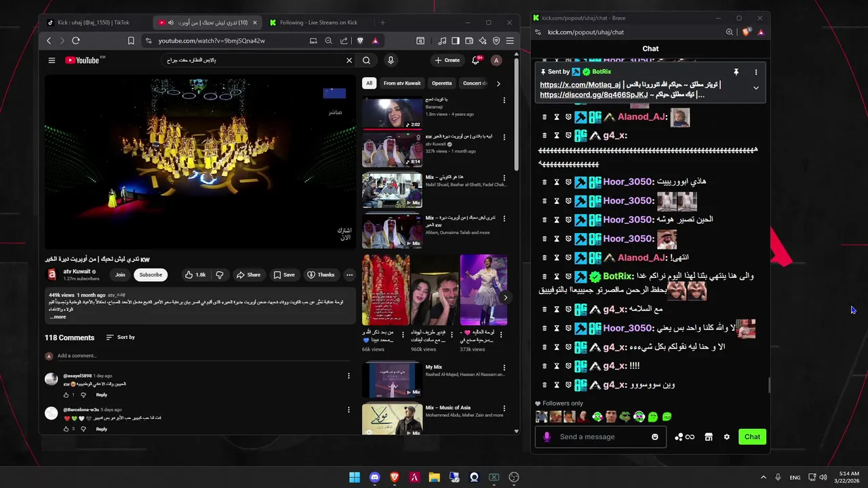Expand the video description with ...more
The width and height of the screenshot is (868, 488).
point(58,317)
